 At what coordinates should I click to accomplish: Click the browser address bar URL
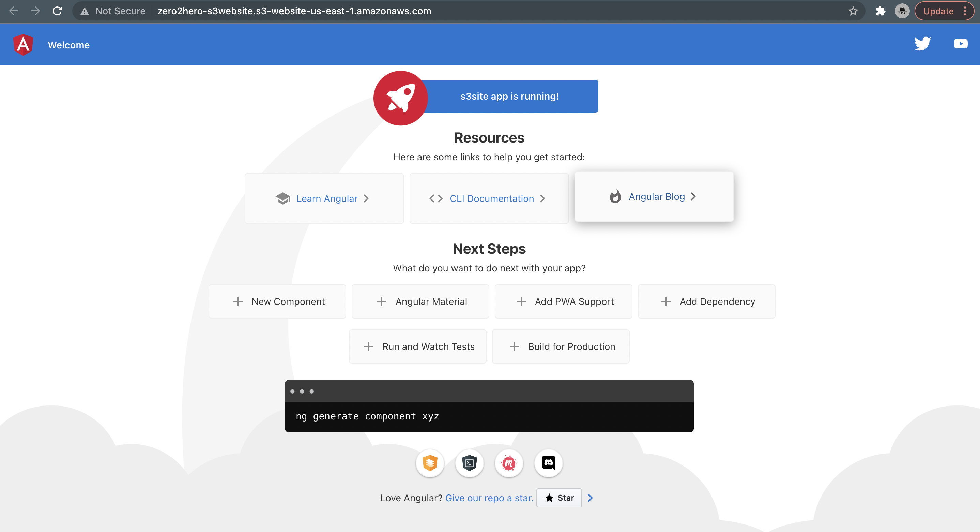click(294, 11)
